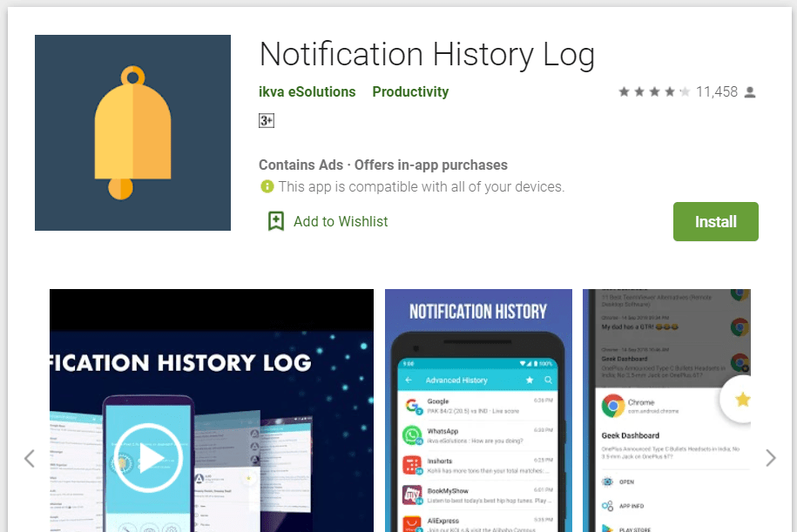797x532 pixels.
Task: Click the yellow bell app icon
Action: click(x=132, y=132)
